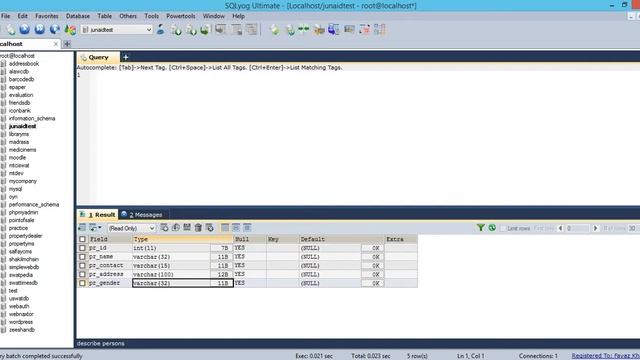Go to next page arrow in result pager
This screenshot has width=640, height=360.
click(x=596, y=228)
